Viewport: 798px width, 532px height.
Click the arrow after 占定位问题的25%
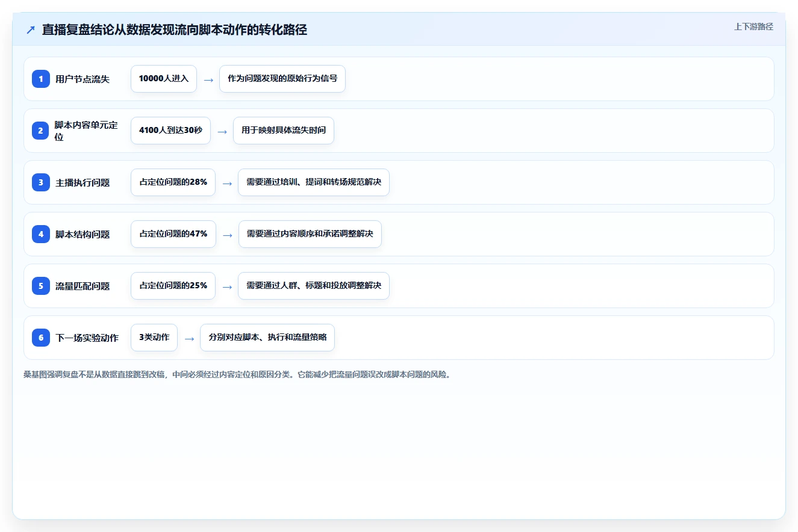click(227, 286)
